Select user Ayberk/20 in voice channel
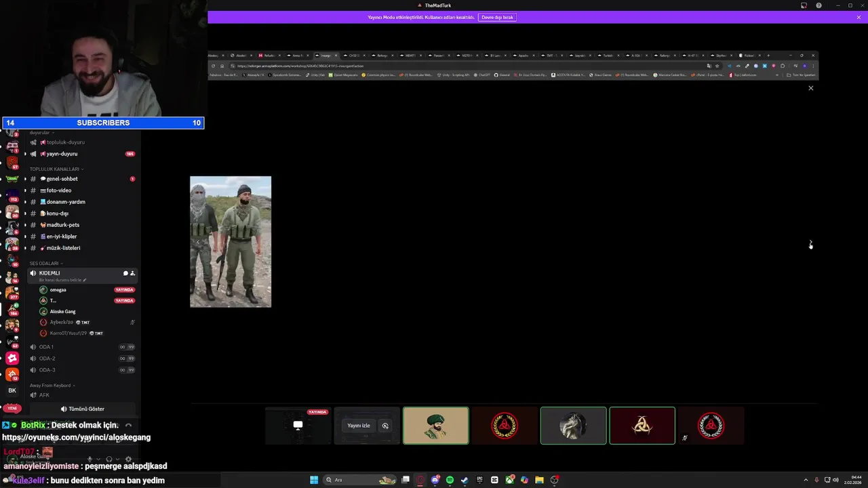The width and height of the screenshot is (868, 488). pos(86,323)
